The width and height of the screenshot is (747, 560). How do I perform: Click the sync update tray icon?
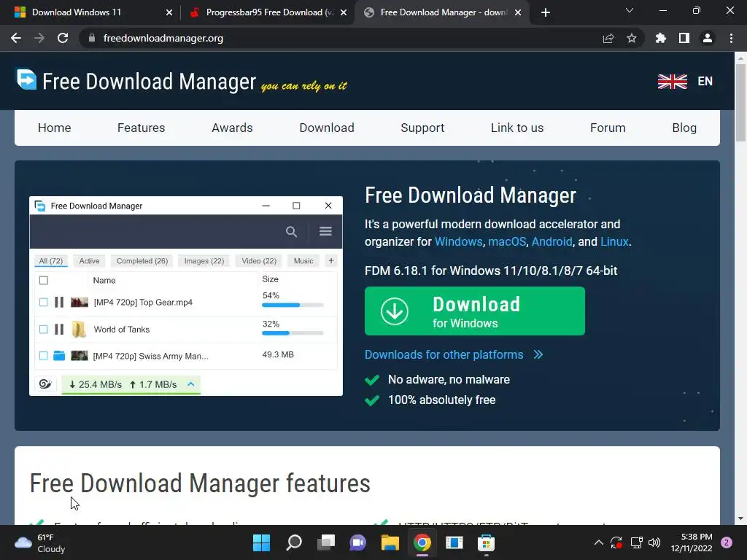click(616, 542)
